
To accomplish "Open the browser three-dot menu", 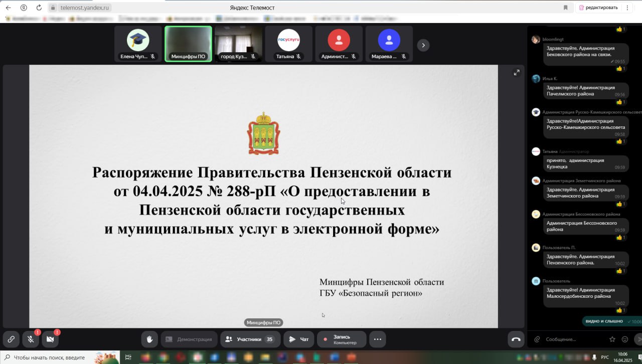I will 627,8.
